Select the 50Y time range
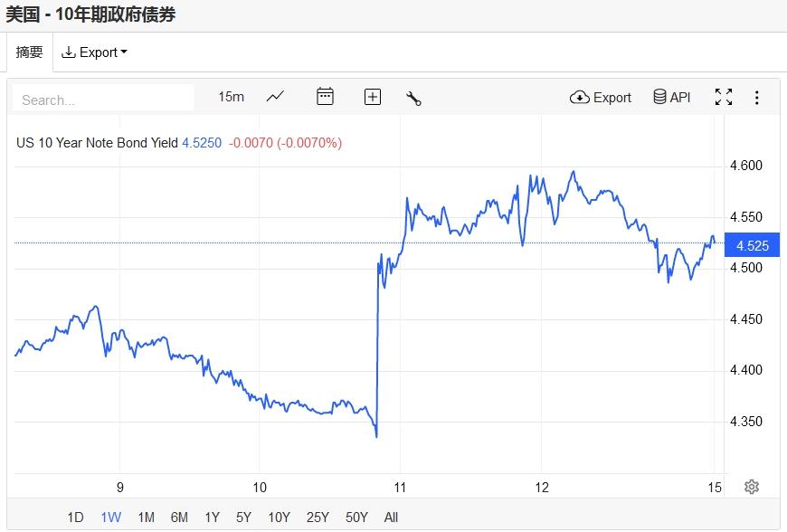 [356, 518]
